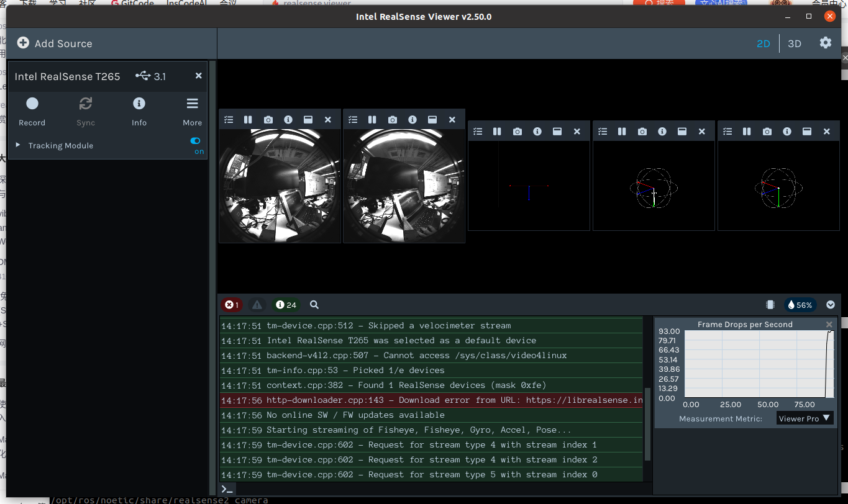Open the More options menu for T265

(192, 103)
